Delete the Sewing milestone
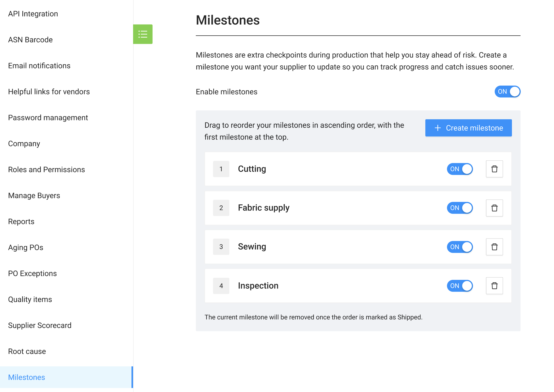Screen dimensions: 554x392 [494, 247]
